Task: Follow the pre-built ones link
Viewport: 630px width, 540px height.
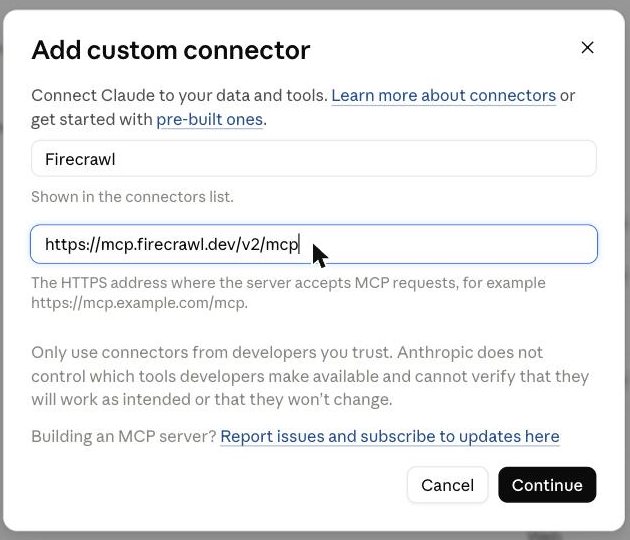Action: [209, 120]
